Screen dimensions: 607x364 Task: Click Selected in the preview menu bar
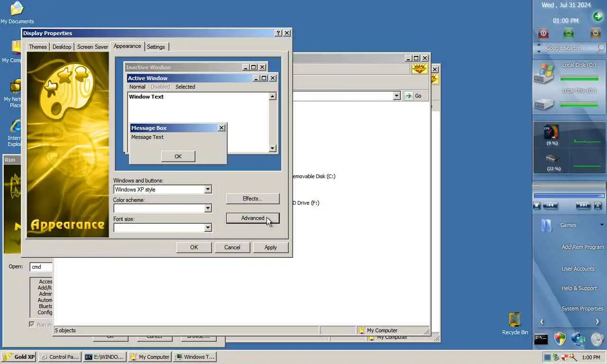(x=185, y=87)
